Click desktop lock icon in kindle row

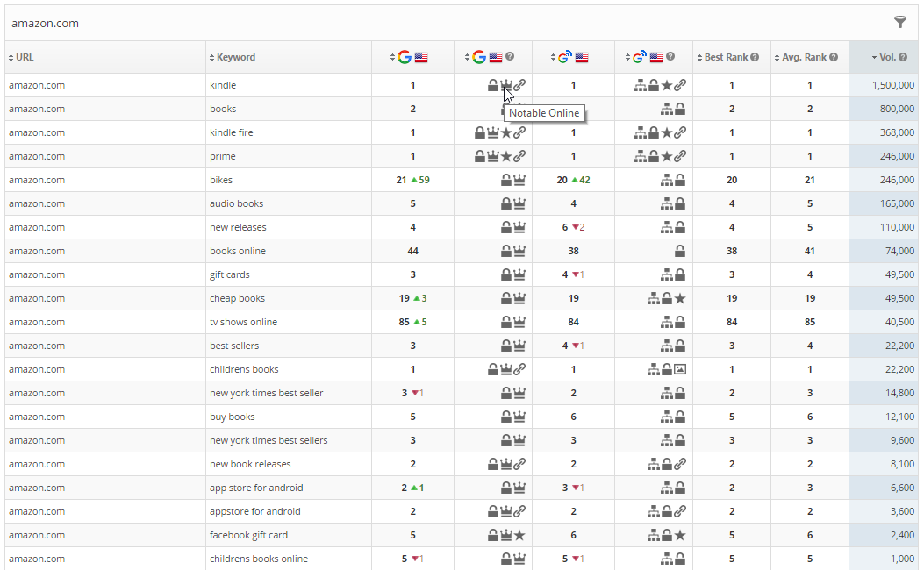[x=493, y=85]
